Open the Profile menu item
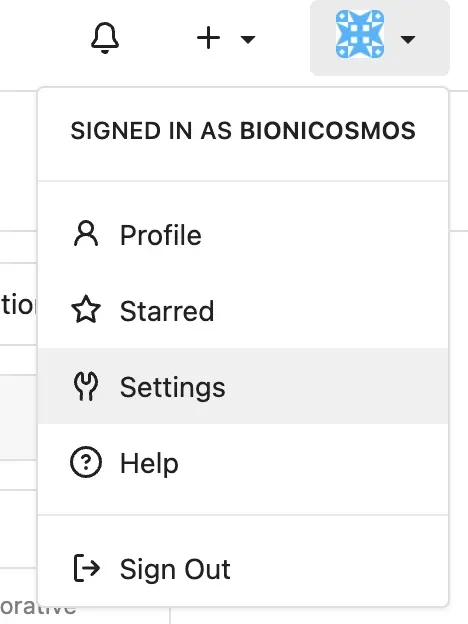The width and height of the screenshot is (468, 624). tap(243, 235)
